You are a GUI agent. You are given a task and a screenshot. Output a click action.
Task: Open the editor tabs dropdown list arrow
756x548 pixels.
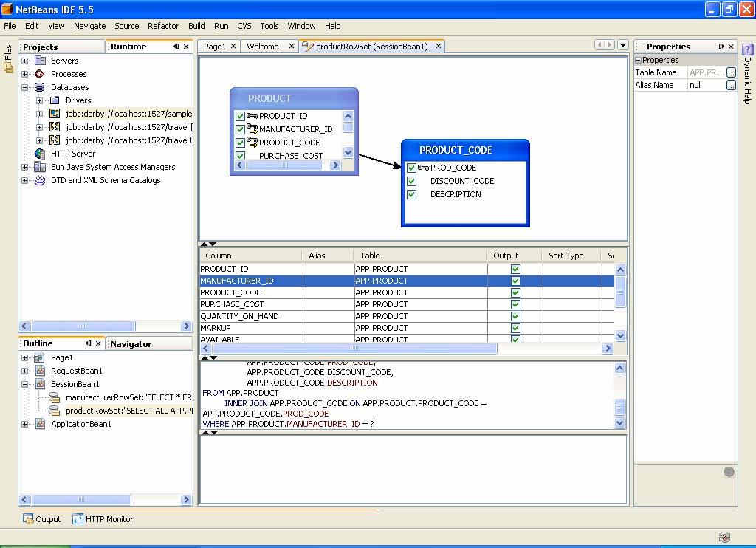(623, 45)
